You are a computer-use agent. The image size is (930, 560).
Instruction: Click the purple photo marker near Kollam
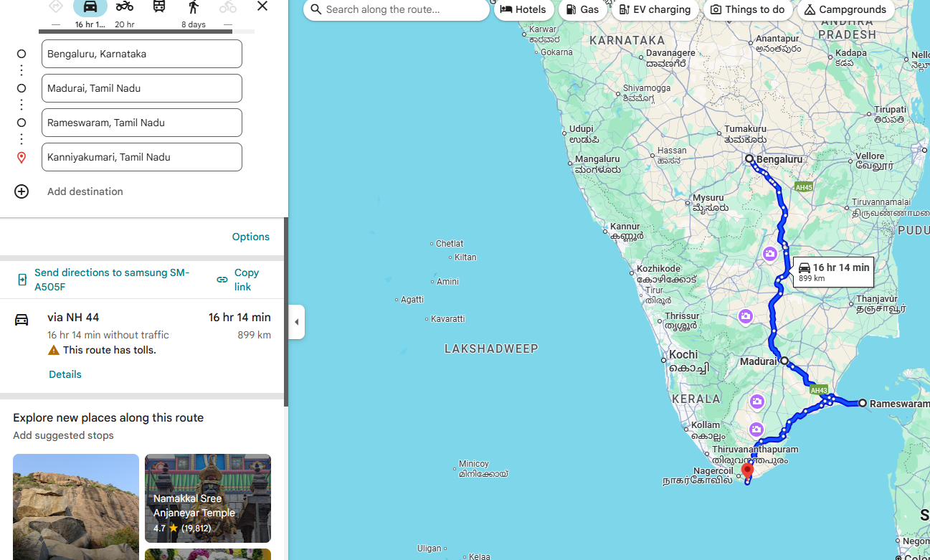pos(756,430)
